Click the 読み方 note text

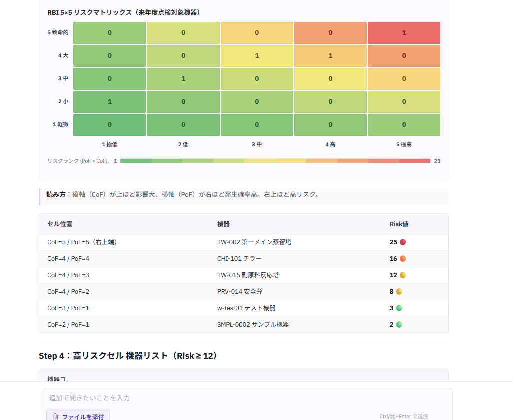(183, 195)
